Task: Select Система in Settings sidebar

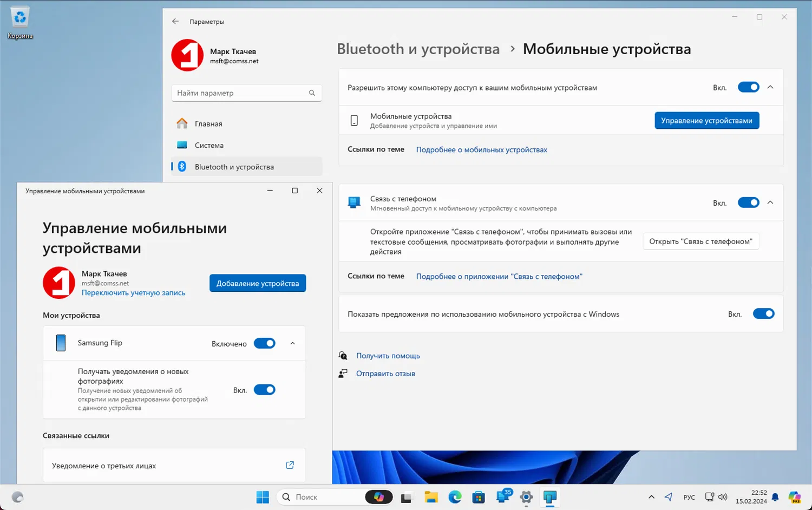Action: 247,145
